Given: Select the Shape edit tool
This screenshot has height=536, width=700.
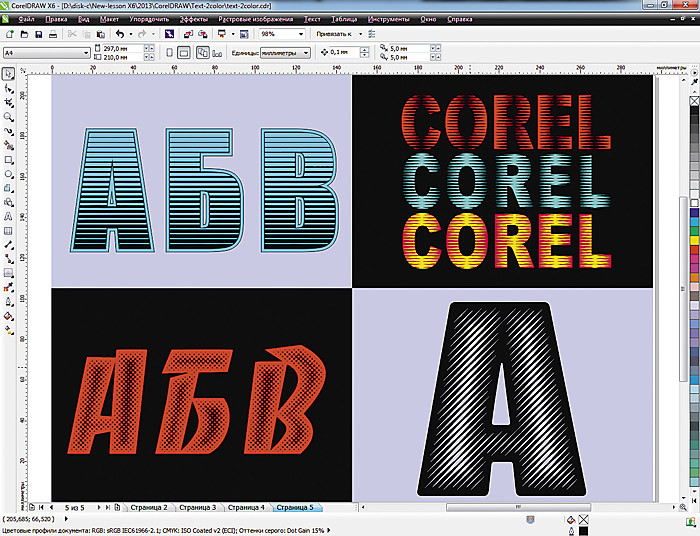Looking at the screenshot, I should [8, 89].
